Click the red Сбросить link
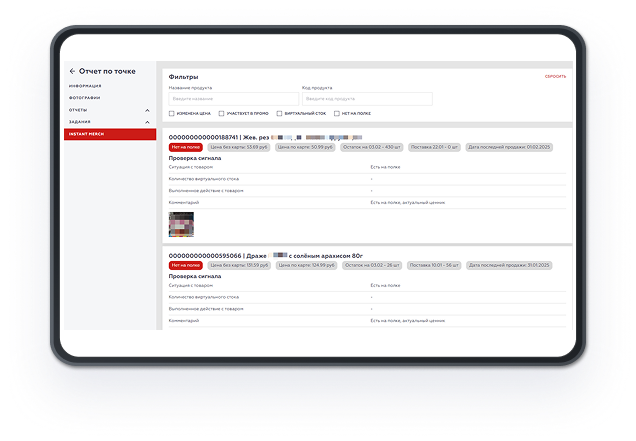The height and width of the screenshot is (441, 636). click(555, 77)
